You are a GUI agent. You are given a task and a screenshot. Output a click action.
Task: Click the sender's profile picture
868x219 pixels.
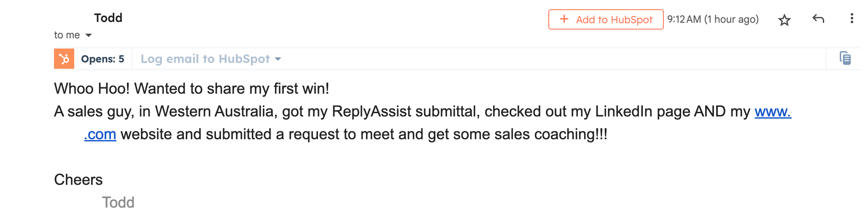(24, 26)
